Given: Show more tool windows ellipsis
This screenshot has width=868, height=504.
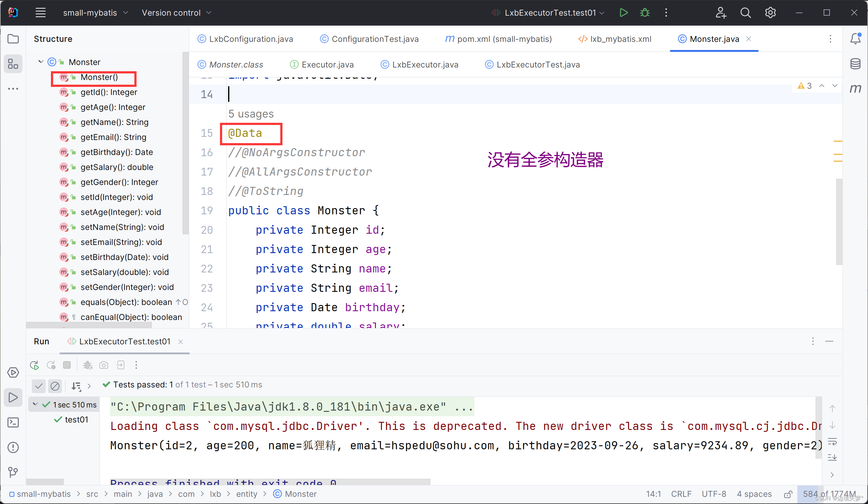Looking at the screenshot, I should pos(13,88).
